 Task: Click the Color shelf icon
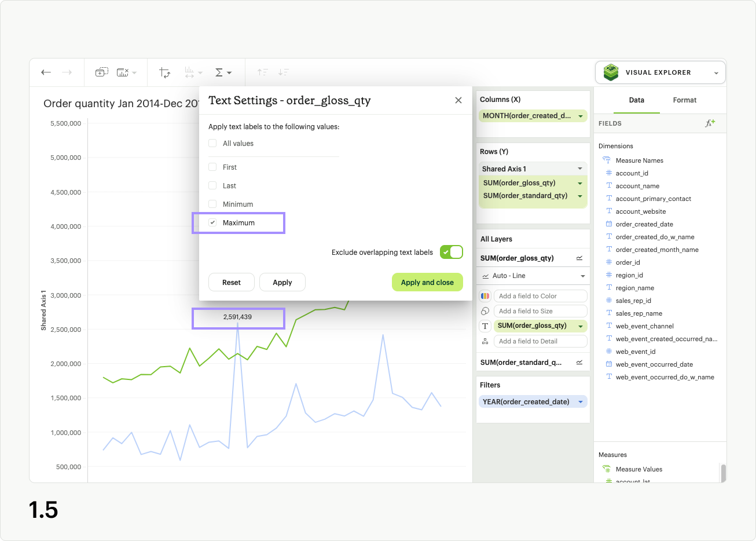pos(485,296)
